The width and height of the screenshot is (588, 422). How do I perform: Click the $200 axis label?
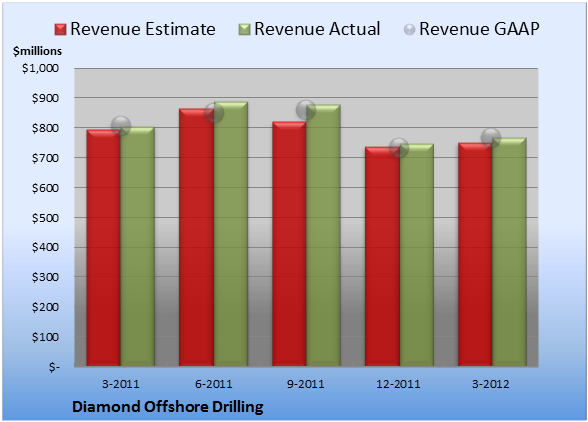45,307
